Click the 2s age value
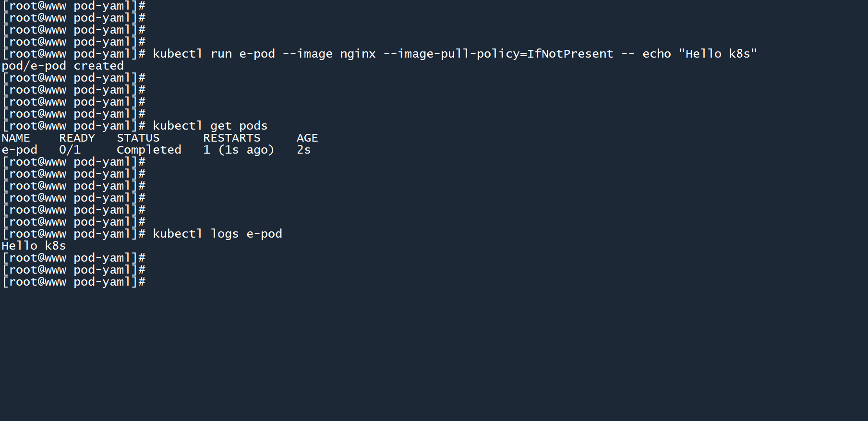The width and height of the screenshot is (868, 421). click(303, 150)
